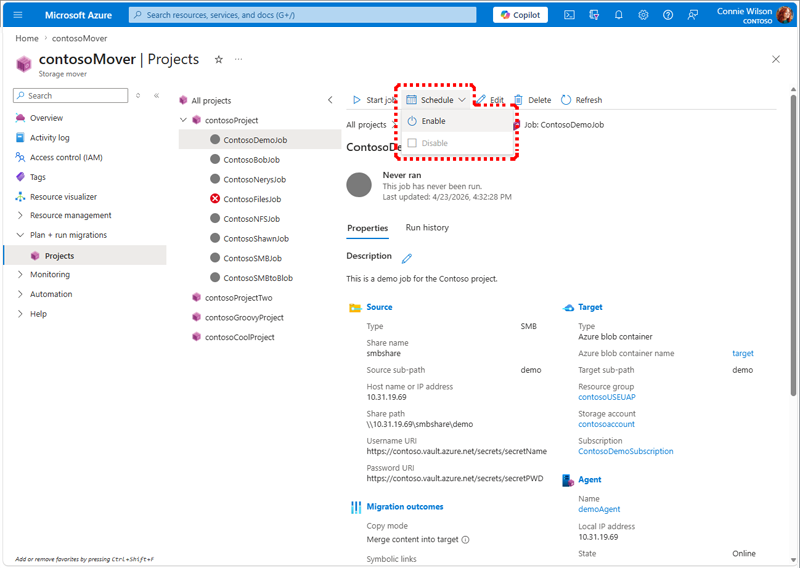Image resolution: width=800 pixels, height=568 pixels.
Task: Edit the description using the pencil icon
Action: [407, 258]
